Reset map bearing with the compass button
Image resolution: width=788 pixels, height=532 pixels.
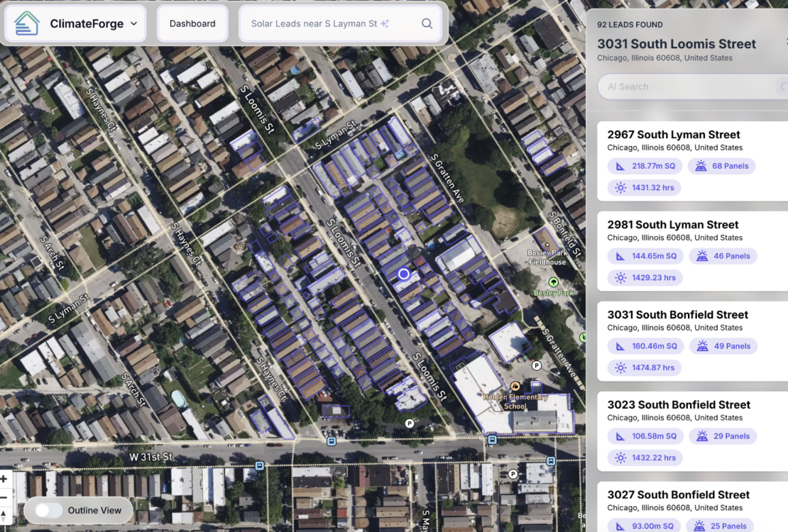4,516
